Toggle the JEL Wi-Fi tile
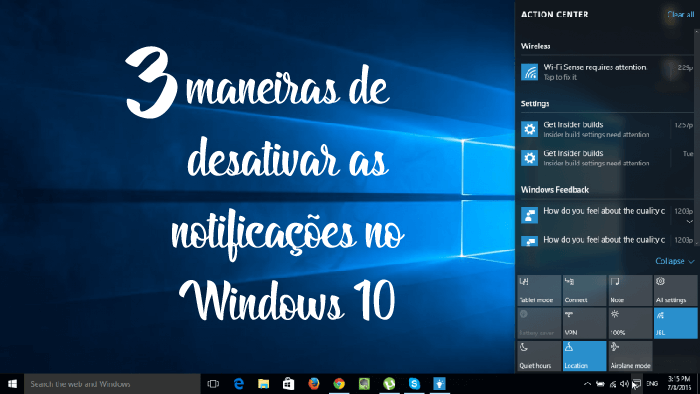This screenshot has width=700, height=394. click(x=675, y=323)
